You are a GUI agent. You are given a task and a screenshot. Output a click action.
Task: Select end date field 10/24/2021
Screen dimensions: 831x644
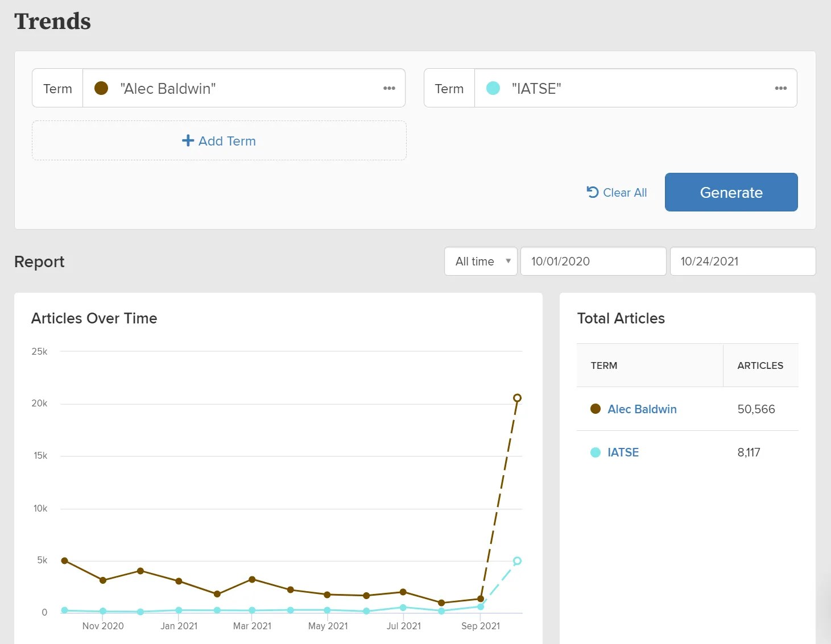click(x=743, y=261)
